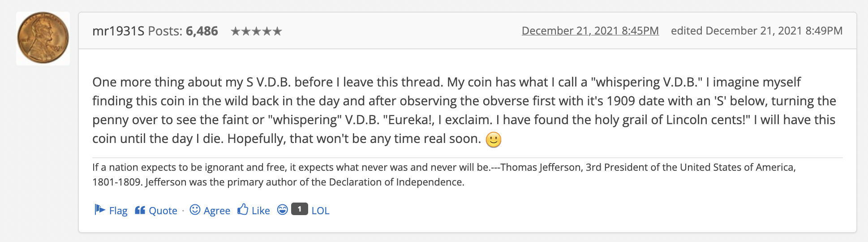Select the Agree reaction label
This screenshot has width=868, height=242.
217,211
